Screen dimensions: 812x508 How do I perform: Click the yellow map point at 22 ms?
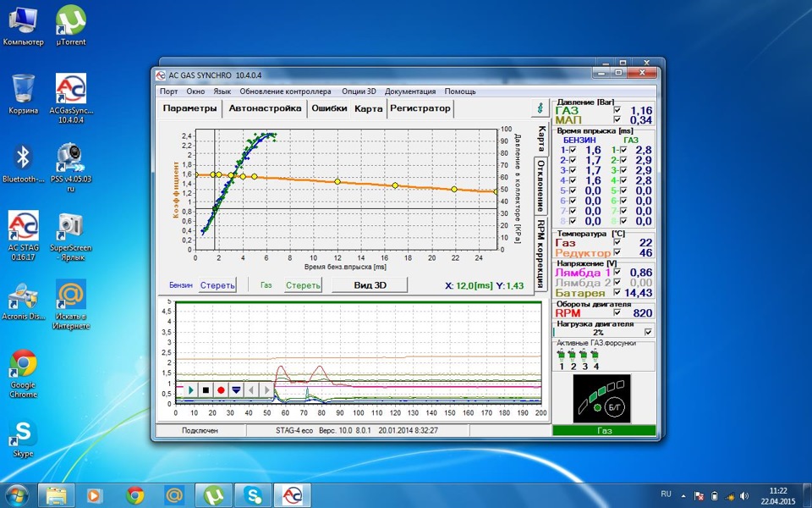(454, 189)
